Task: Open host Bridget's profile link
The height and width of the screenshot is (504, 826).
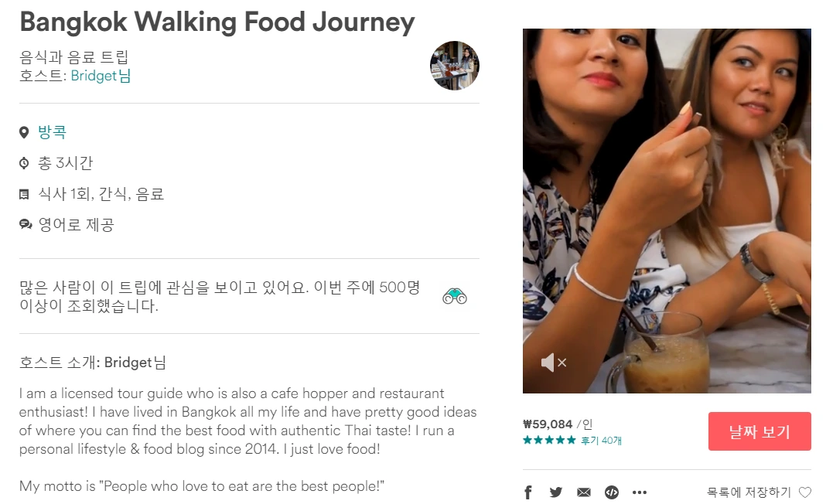Action: (x=101, y=76)
